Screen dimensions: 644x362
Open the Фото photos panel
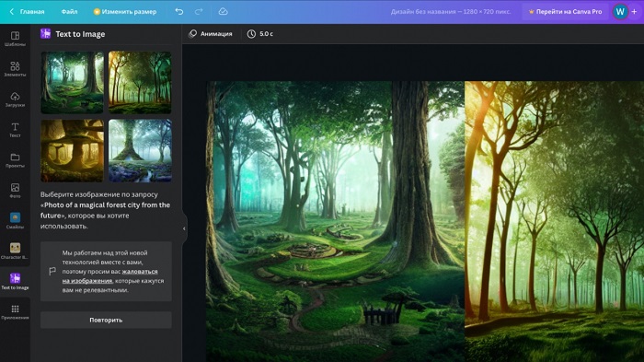click(15, 191)
